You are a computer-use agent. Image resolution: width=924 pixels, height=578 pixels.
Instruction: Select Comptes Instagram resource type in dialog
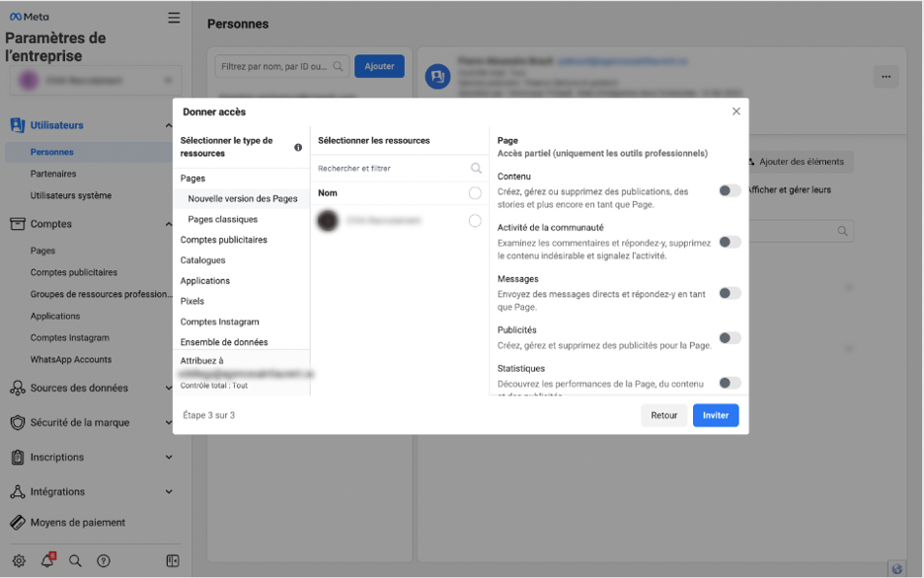coord(220,322)
